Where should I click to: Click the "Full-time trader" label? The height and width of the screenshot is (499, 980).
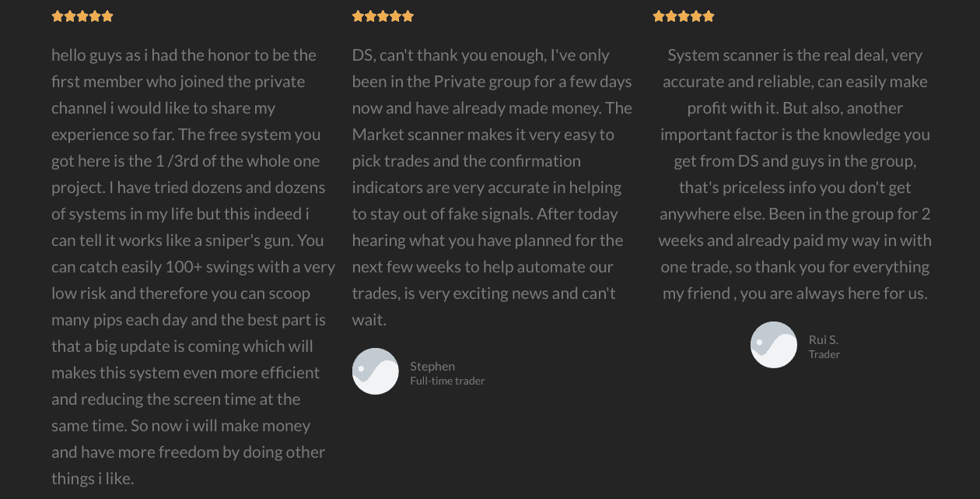[447, 381]
